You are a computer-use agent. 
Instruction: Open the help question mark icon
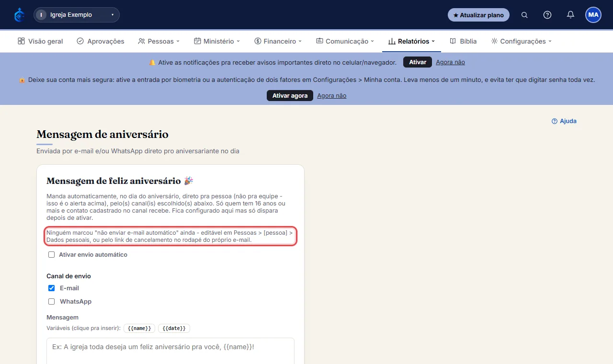[x=547, y=15]
